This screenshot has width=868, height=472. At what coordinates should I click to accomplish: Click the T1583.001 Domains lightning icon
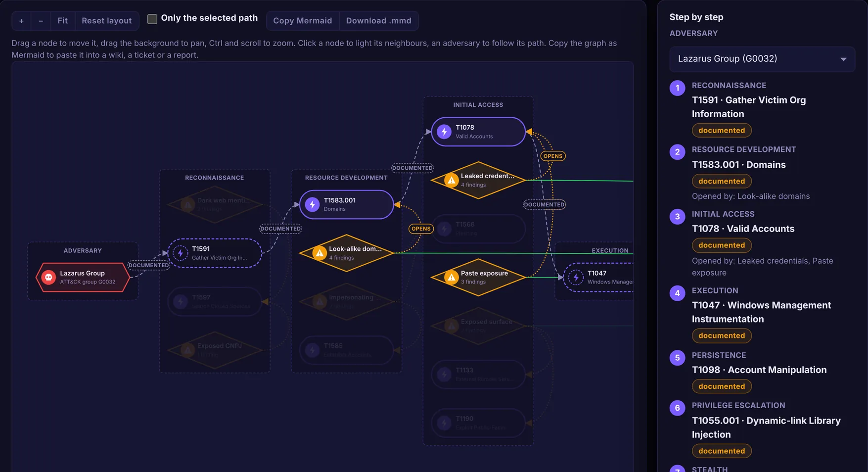coord(312,204)
